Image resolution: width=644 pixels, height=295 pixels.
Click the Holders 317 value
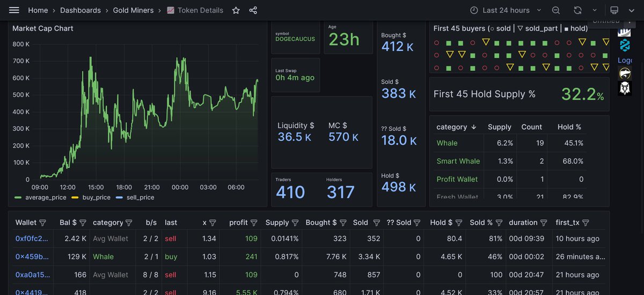coord(341,192)
